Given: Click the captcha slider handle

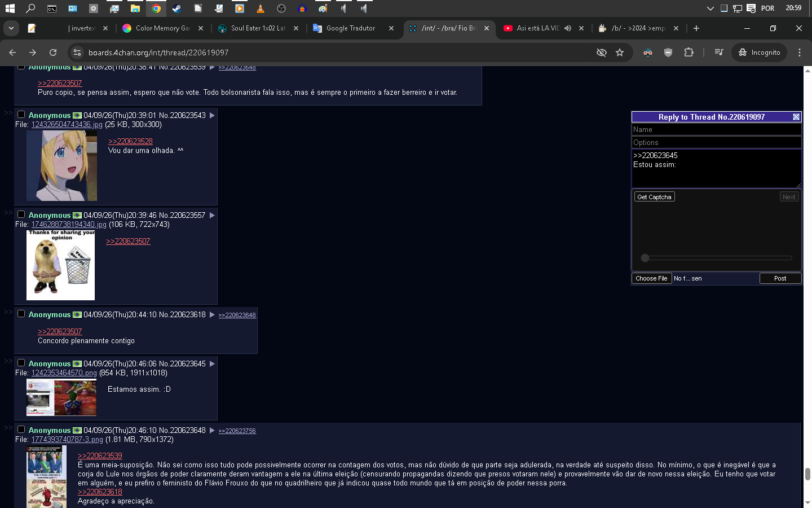Looking at the screenshot, I should [x=645, y=258].
